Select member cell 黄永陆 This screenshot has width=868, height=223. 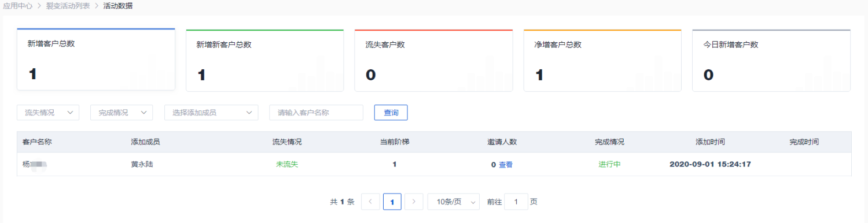point(142,165)
